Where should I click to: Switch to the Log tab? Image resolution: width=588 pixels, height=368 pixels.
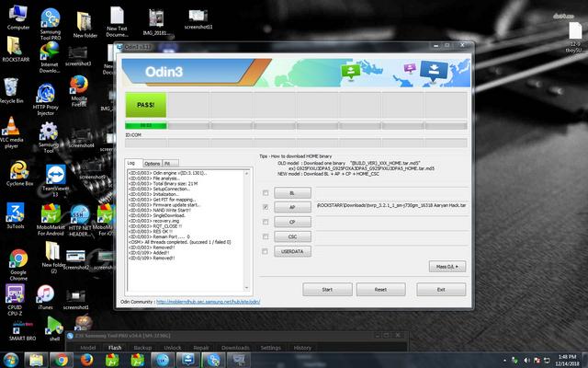(x=133, y=163)
